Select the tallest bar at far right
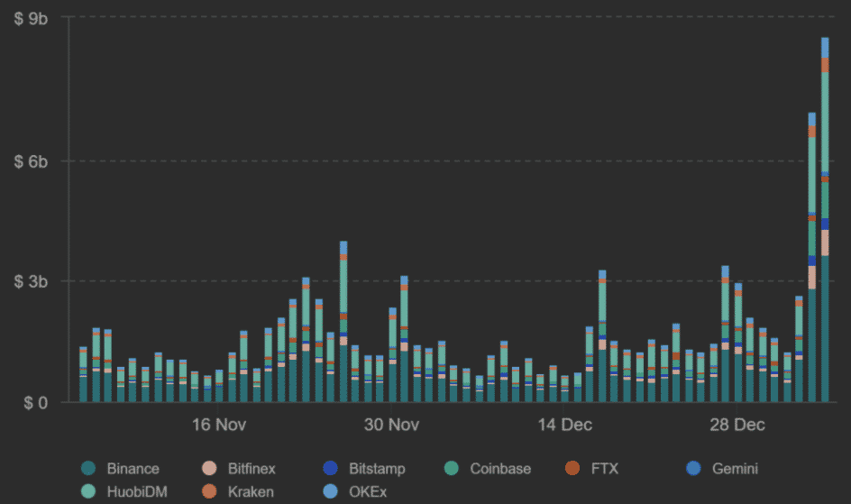The height and width of the screenshot is (504, 851). click(x=825, y=225)
